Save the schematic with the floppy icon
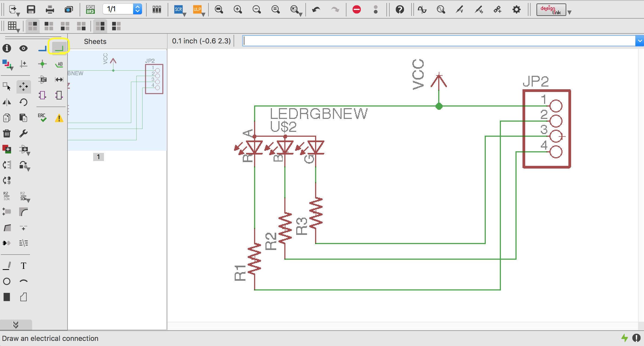The height and width of the screenshot is (346, 644). click(31, 10)
